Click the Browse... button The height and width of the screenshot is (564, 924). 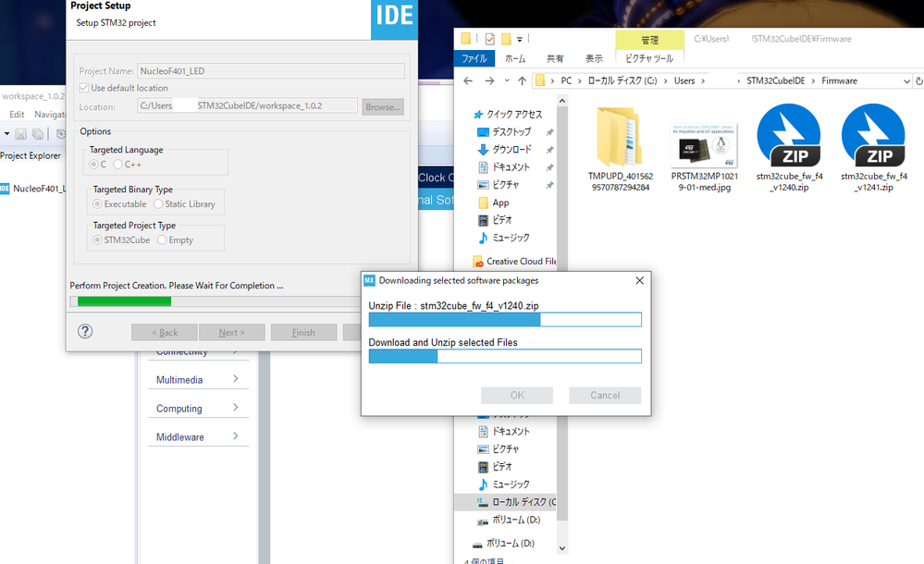point(383,106)
